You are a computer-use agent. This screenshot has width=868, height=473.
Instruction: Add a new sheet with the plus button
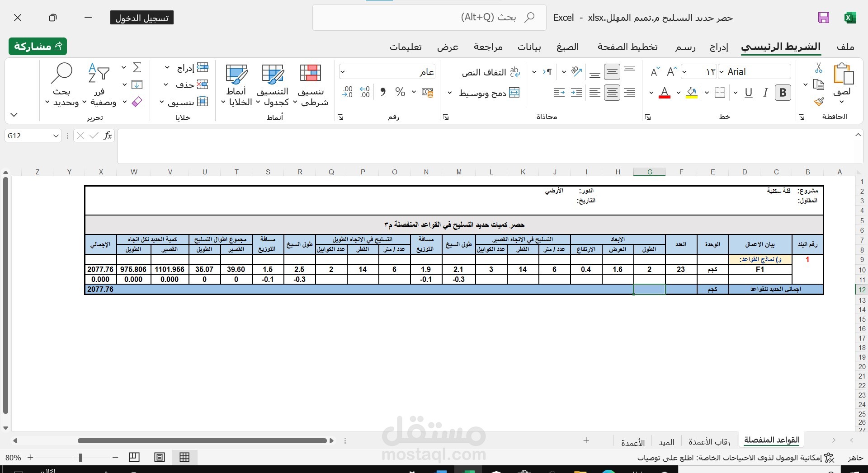pos(586,440)
